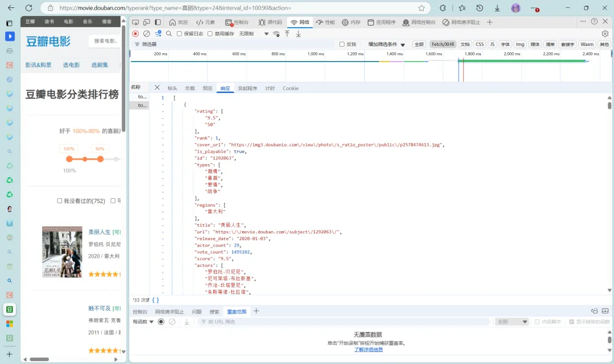Screen dimensions: 614x364
Task: Open the 问题 drawer tab
Action: (197, 312)
